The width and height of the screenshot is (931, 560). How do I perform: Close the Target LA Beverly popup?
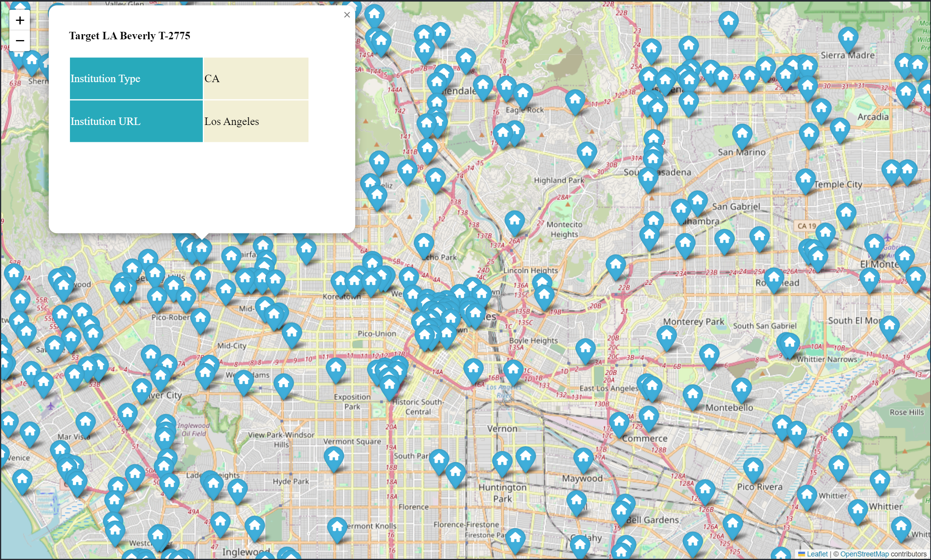(x=347, y=15)
